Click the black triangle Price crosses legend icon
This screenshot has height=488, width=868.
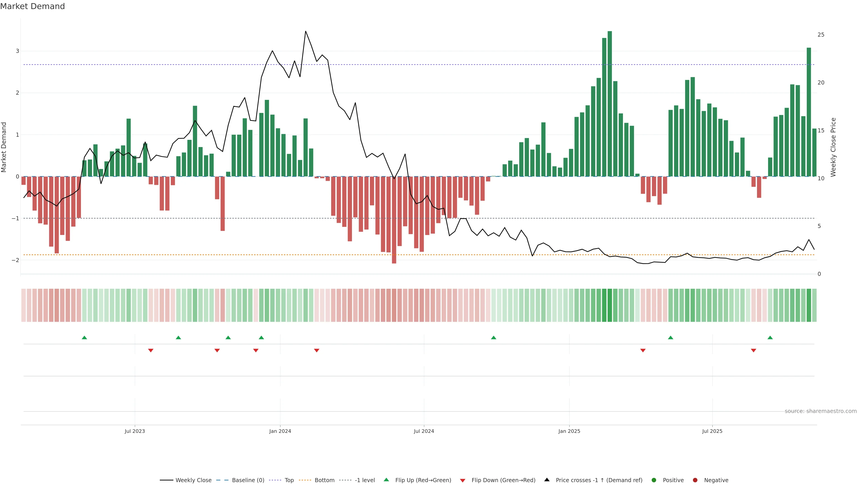coord(547,480)
